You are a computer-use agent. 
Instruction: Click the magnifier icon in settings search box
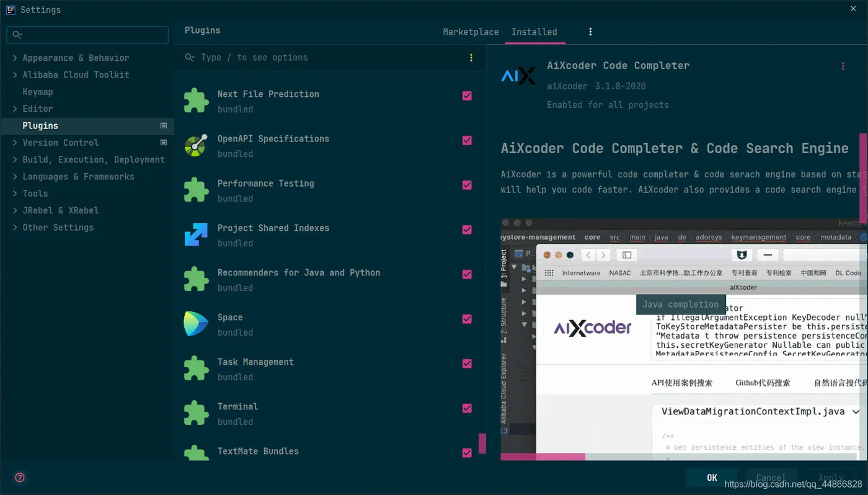point(17,35)
